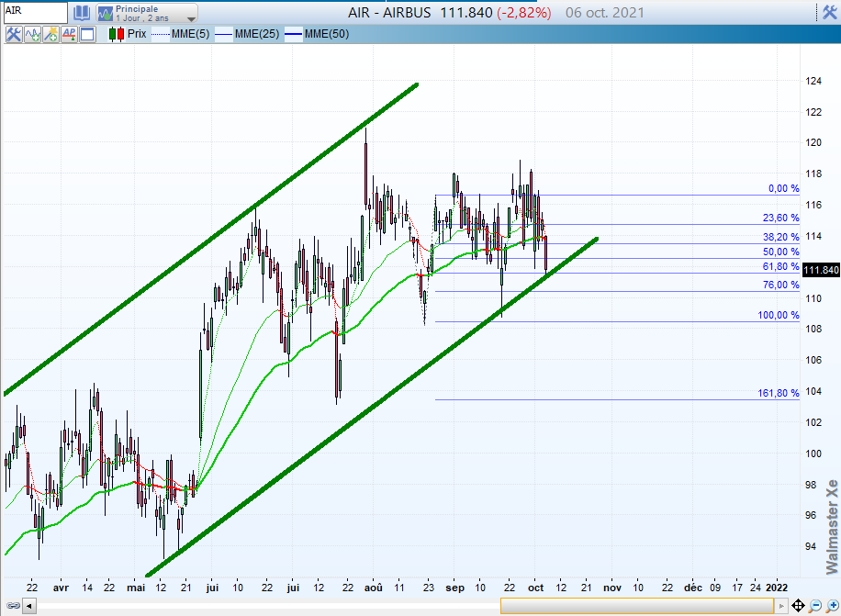Screen dimensions: 841x616
Task: Click the MME(5) dotted line swatch
Action: 161,34
